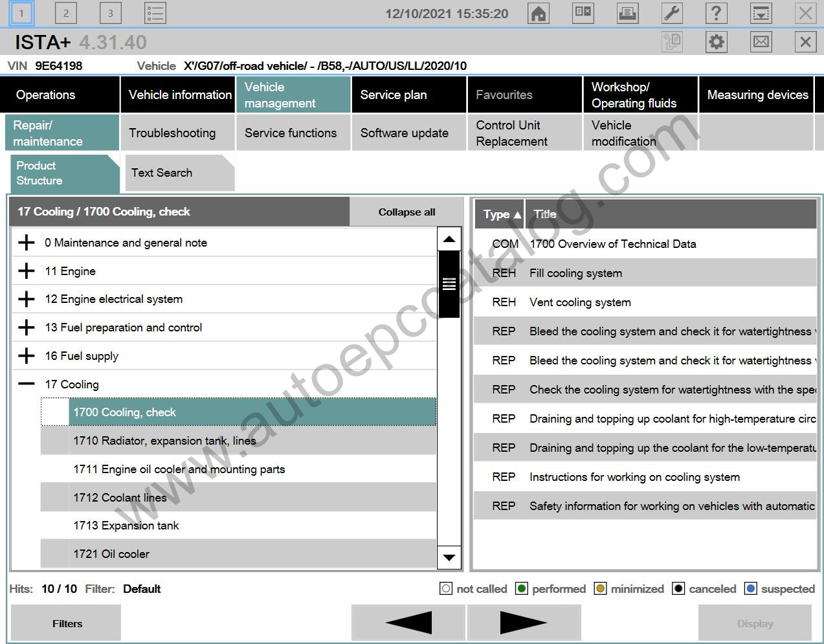Open the Operations tab
This screenshot has width=824, height=644.
pos(60,94)
